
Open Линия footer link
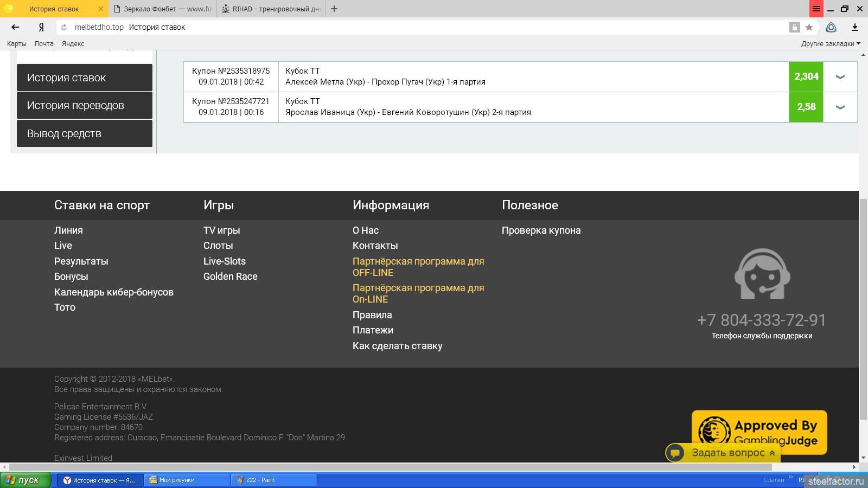68,230
